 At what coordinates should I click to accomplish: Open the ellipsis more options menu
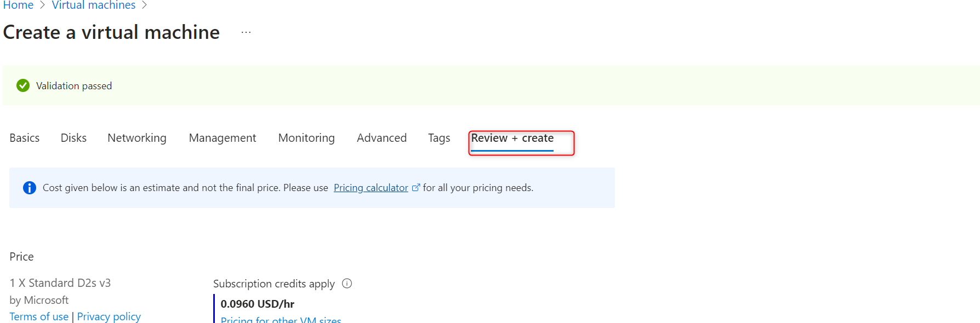[246, 32]
